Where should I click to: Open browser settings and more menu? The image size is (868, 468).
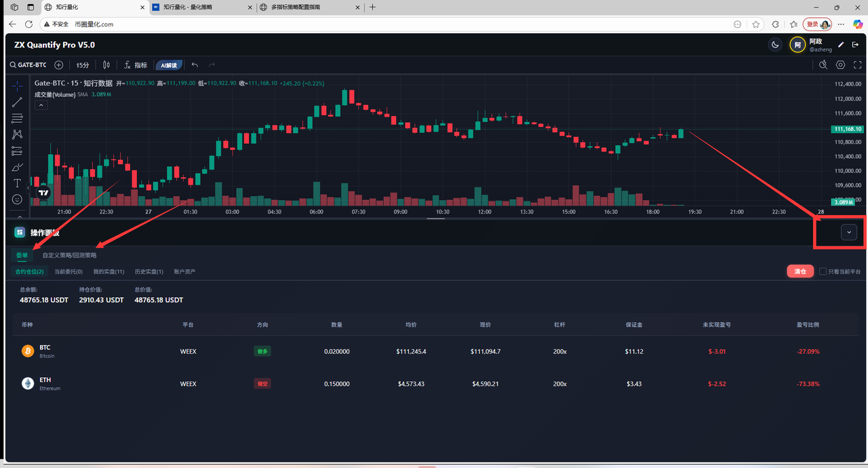(x=842, y=24)
